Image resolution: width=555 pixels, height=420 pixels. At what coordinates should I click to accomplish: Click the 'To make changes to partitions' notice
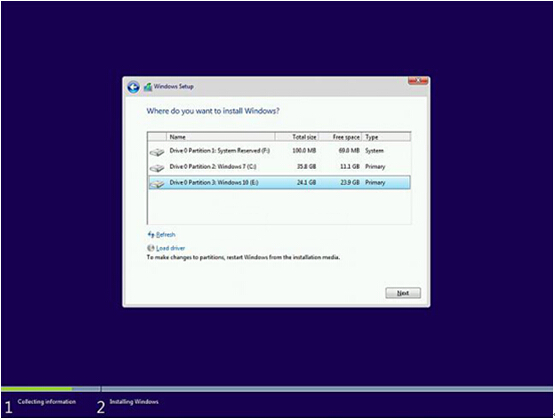pos(243,257)
